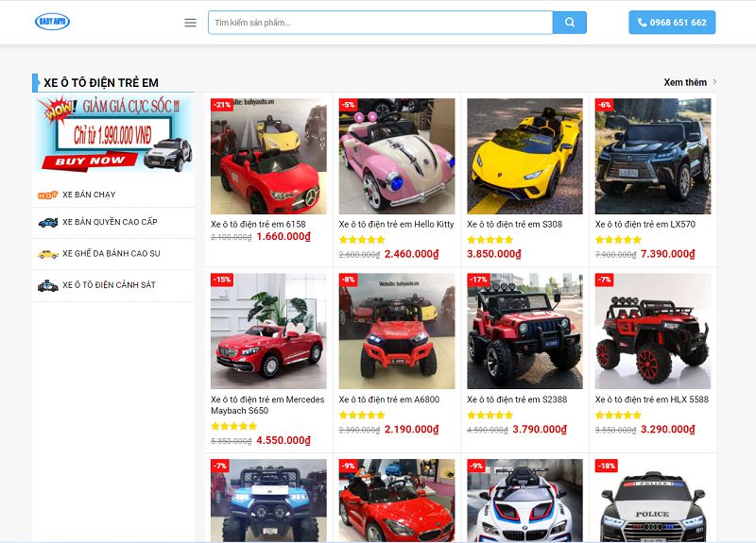Click the 3.290.000đ price

(668, 430)
